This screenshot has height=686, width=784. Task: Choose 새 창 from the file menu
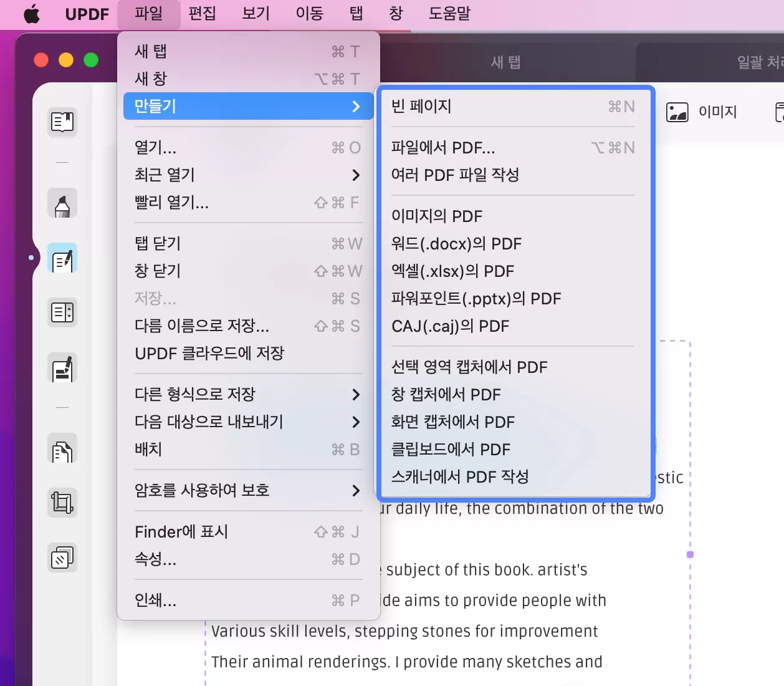(248, 79)
